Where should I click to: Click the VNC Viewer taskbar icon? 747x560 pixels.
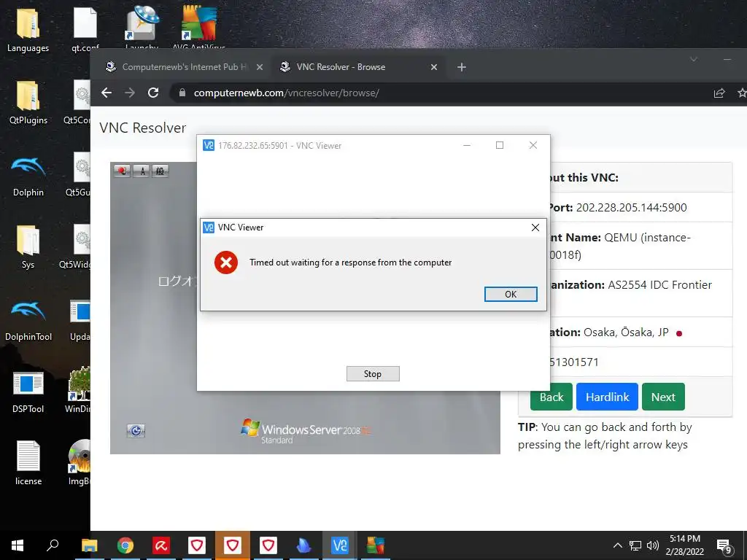point(340,545)
